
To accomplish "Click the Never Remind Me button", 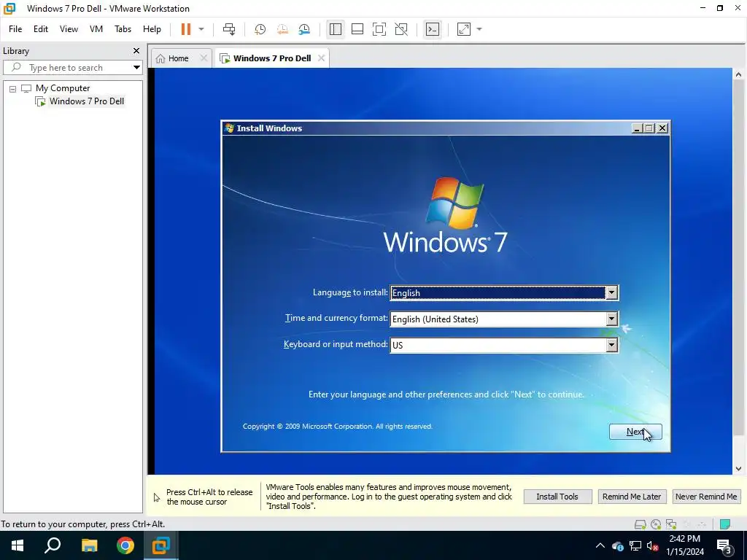I will click(x=706, y=497).
